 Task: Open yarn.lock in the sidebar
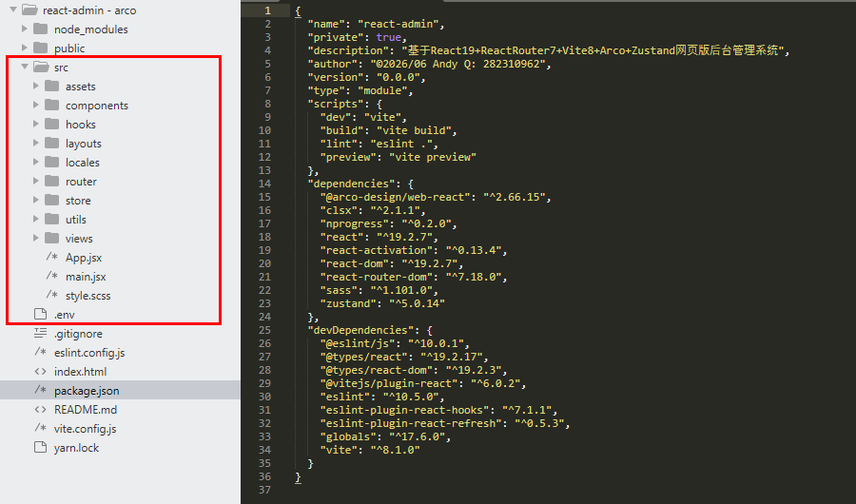click(x=76, y=448)
